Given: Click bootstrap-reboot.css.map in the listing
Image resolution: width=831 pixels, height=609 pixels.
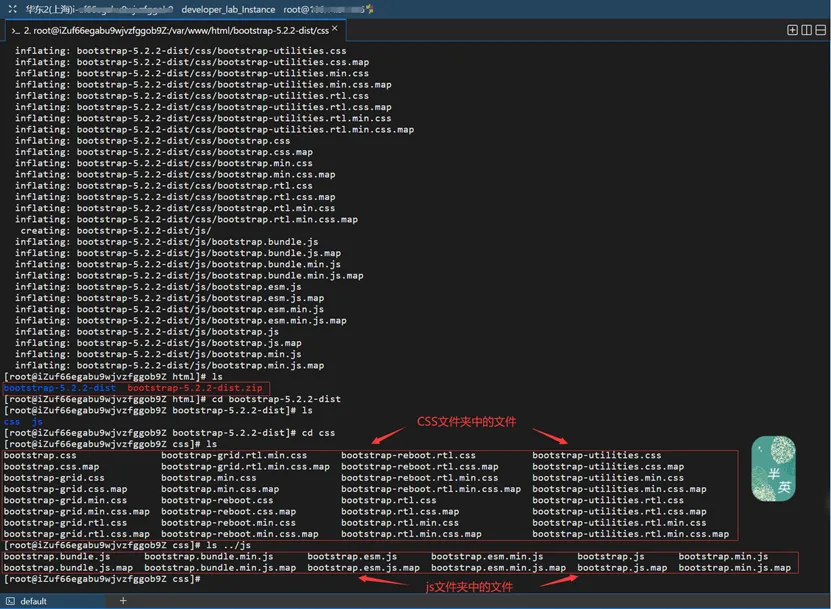Looking at the screenshot, I should point(228,511).
